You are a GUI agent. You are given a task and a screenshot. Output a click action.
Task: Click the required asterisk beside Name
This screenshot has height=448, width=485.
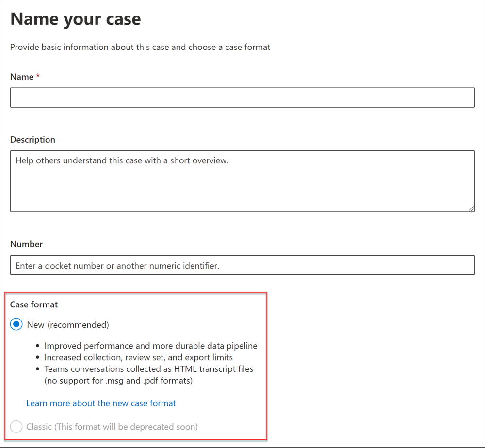coord(38,76)
